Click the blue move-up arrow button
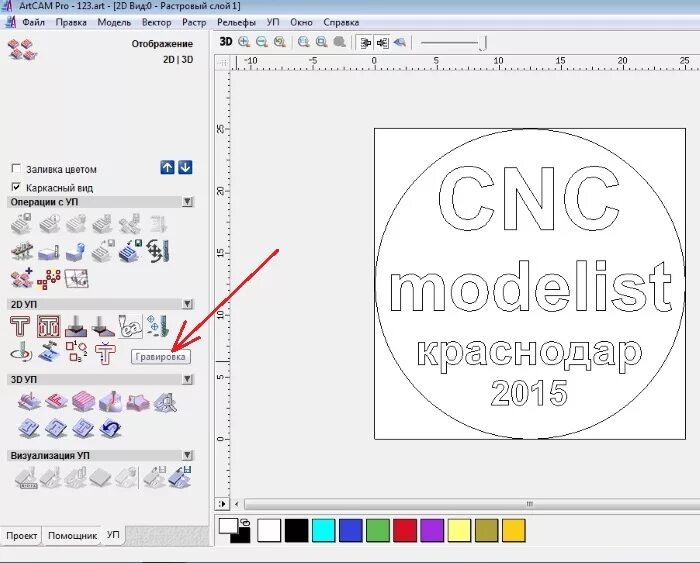 coord(167,167)
